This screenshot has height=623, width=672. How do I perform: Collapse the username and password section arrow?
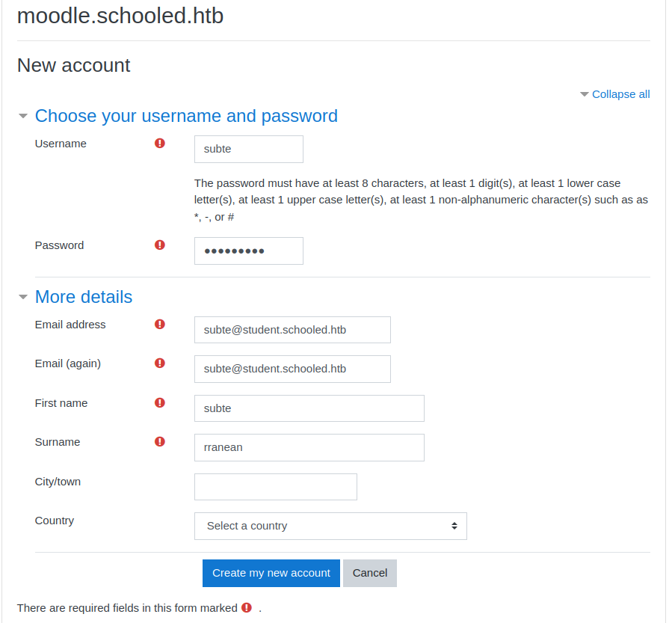(x=23, y=116)
